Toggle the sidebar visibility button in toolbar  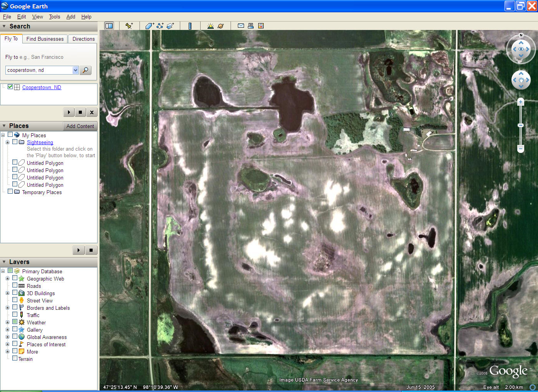point(109,26)
